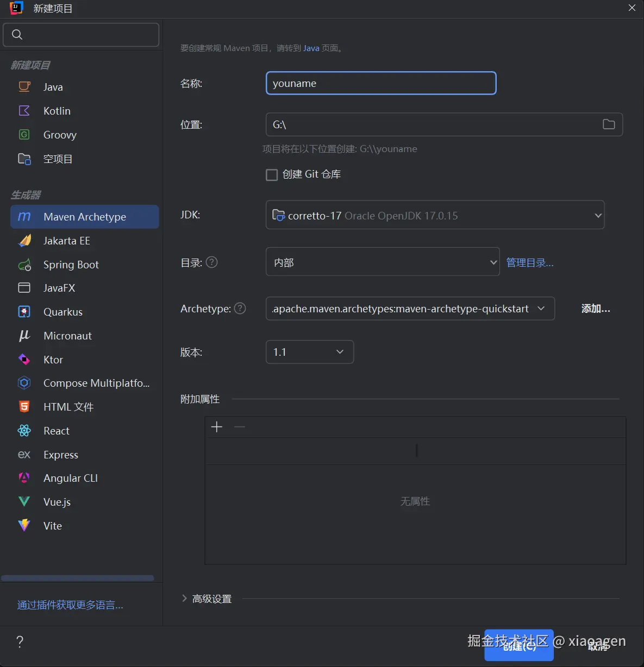This screenshot has height=667, width=644.
Task: Click the Spring Boot leaf icon
Action: click(24, 265)
